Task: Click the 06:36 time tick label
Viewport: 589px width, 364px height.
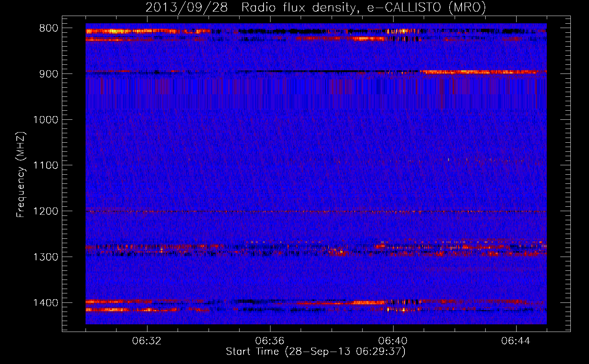Action: 270,341
